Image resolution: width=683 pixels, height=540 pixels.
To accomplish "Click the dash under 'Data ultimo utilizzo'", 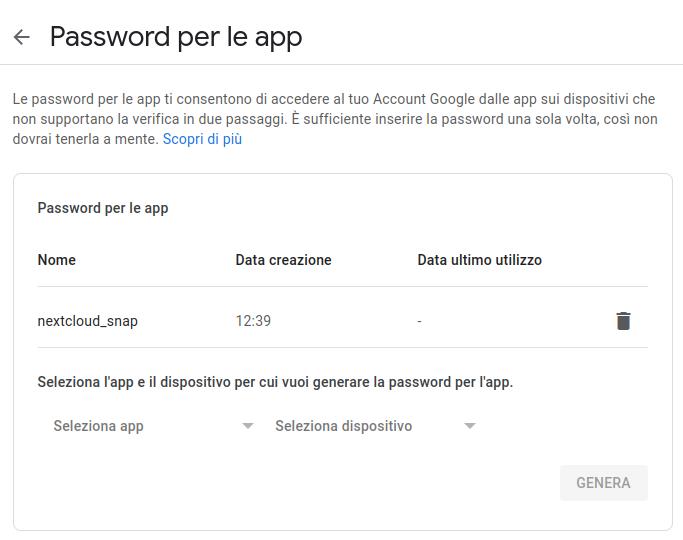I will (419, 322).
